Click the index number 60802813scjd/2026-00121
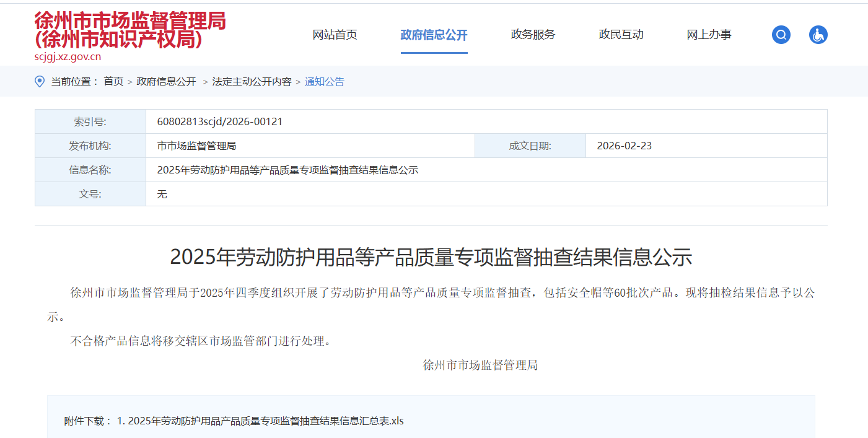This screenshot has height=438, width=868. (x=220, y=121)
